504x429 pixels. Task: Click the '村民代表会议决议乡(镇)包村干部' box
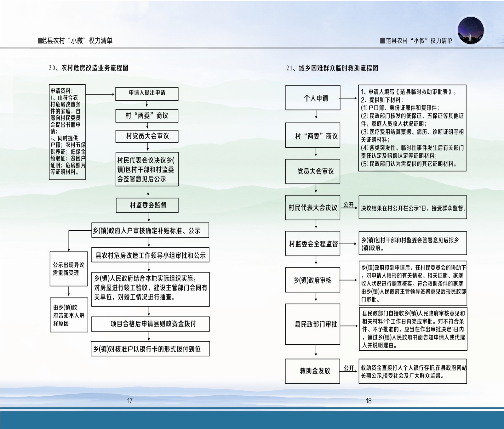[147, 169]
